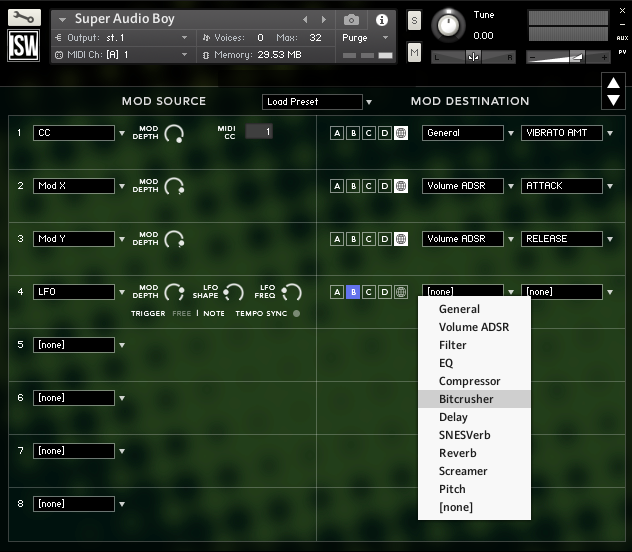Click globe icon in LFO row 4
632x552 pixels.
point(401,292)
